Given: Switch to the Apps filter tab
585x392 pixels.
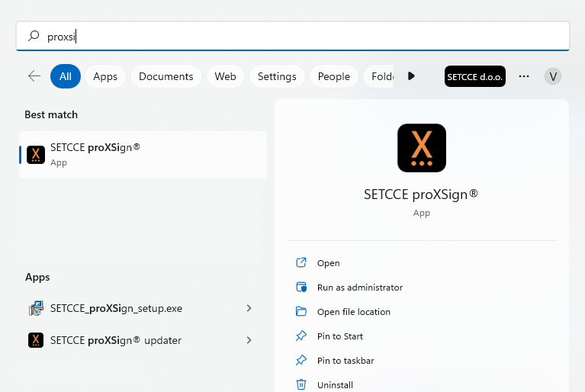Looking at the screenshot, I should click(105, 76).
